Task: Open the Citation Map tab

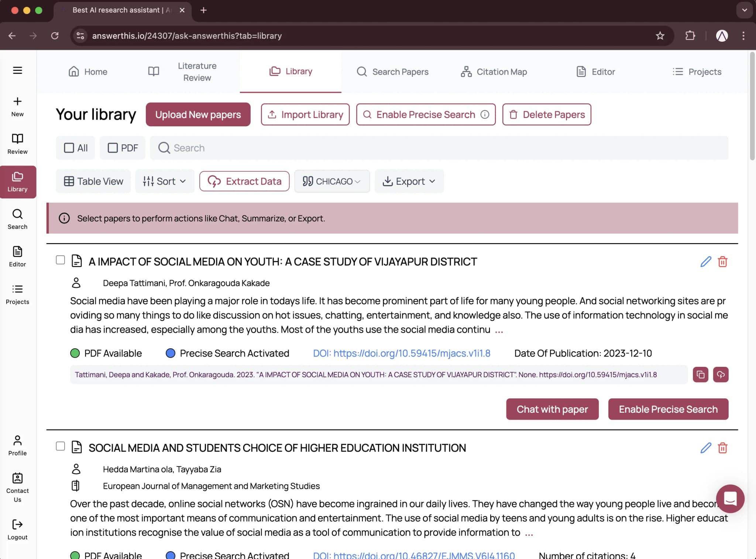Action: point(494,72)
